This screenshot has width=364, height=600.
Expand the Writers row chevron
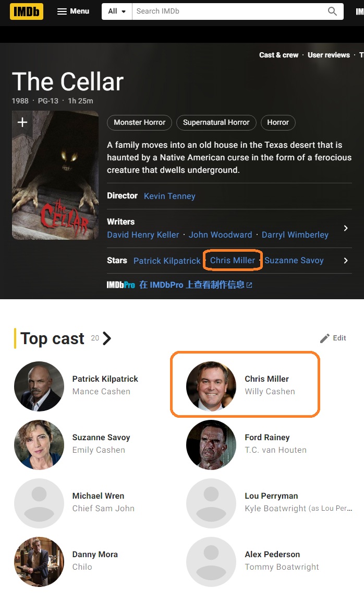coord(346,228)
